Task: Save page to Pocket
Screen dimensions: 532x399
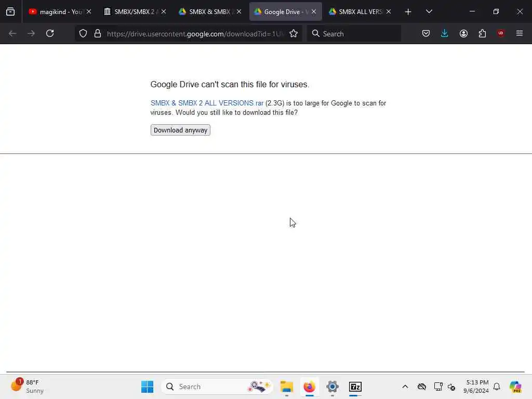Action: click(x=426, y=33)
